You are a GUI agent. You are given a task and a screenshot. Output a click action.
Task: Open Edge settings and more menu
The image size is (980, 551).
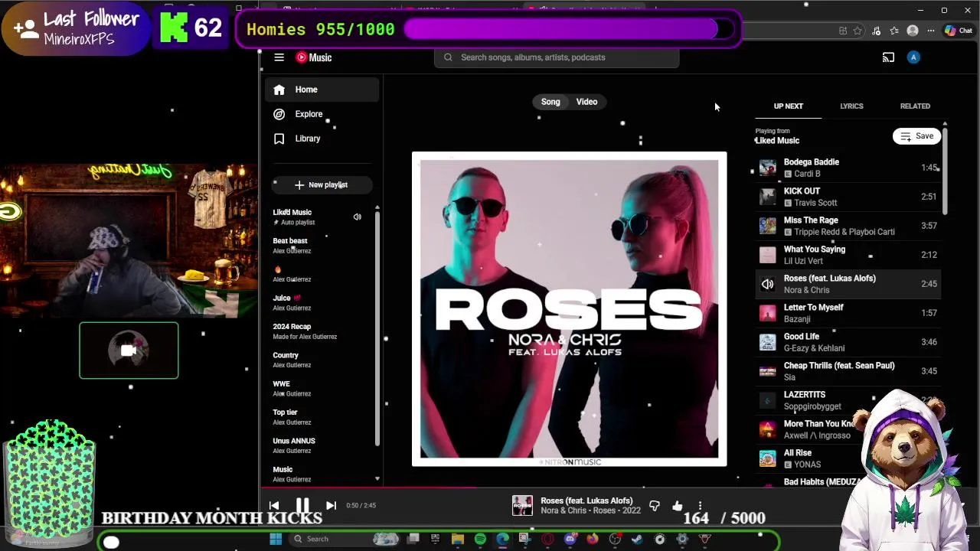coord(931,31)
